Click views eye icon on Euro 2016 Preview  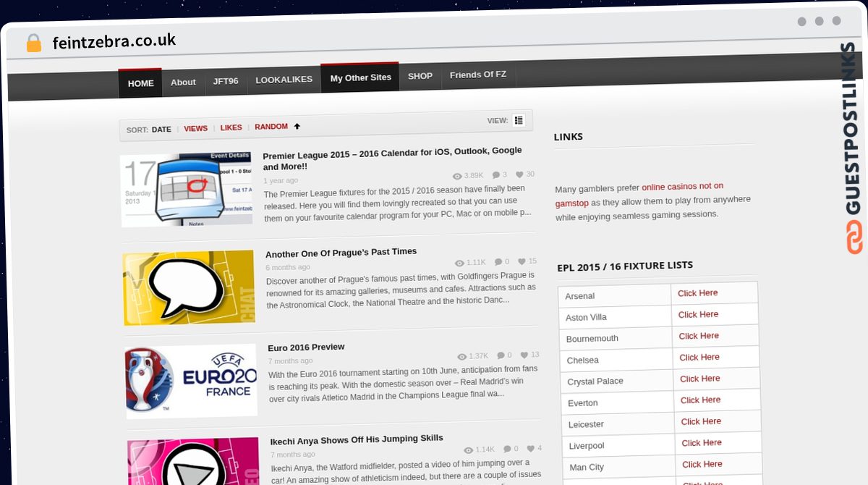[x=462, y=356]
